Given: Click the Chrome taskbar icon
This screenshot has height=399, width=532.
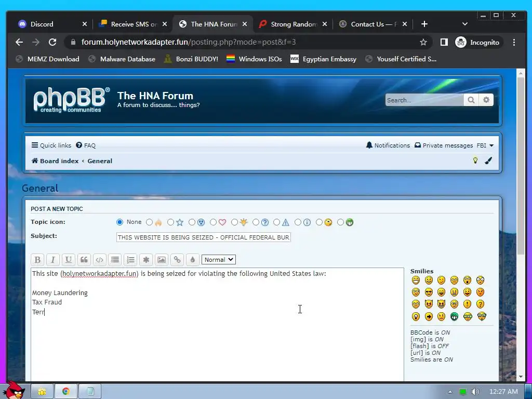Looking at the screenshot, I should point(66,391).
